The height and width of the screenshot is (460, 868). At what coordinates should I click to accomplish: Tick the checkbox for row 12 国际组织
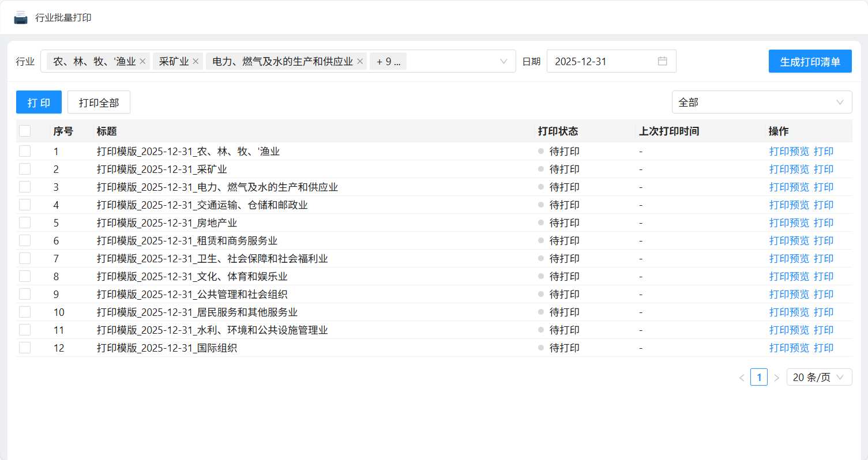click(x=25, y=348)
